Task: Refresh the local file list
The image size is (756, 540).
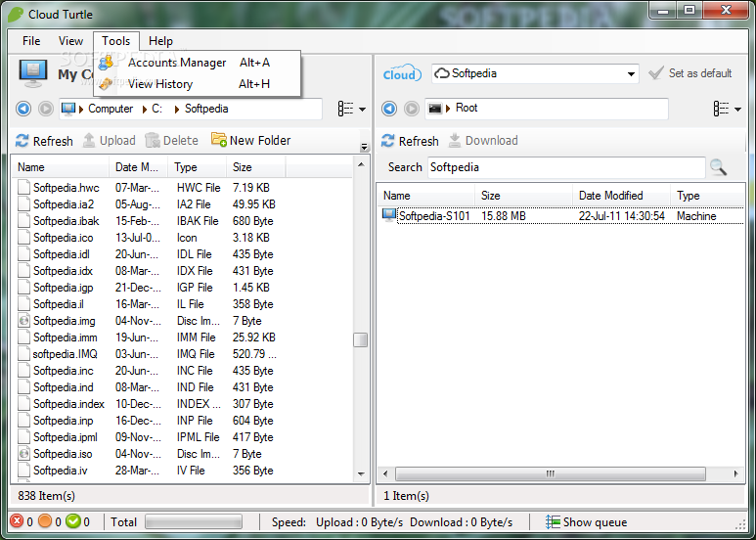Action: coord(44,141)
